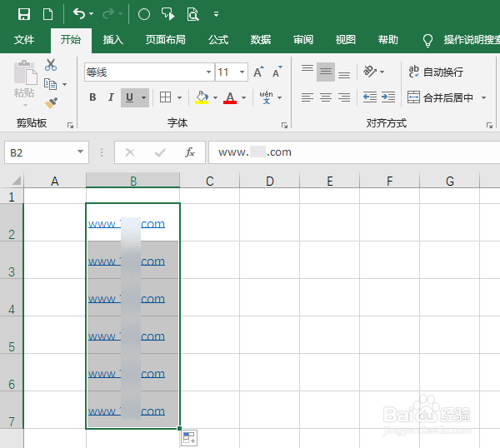Screen dimensions: 500x448
Task: Open the 文件 menu
Action: (x=24, y=40)
